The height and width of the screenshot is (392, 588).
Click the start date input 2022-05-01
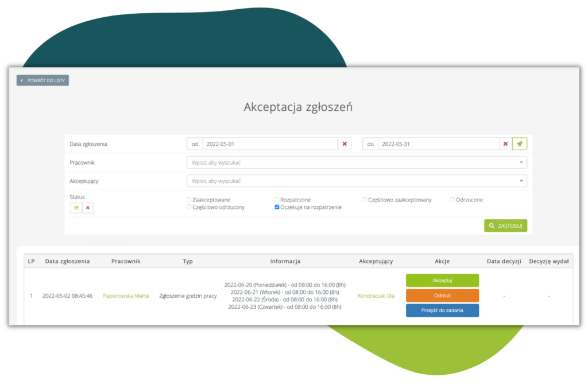pos(269,144)
